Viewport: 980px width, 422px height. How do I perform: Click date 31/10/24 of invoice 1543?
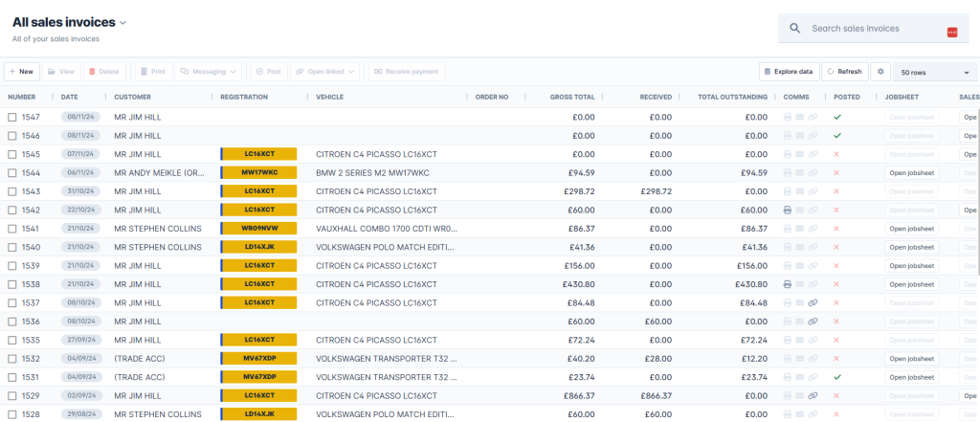(80, 191)
